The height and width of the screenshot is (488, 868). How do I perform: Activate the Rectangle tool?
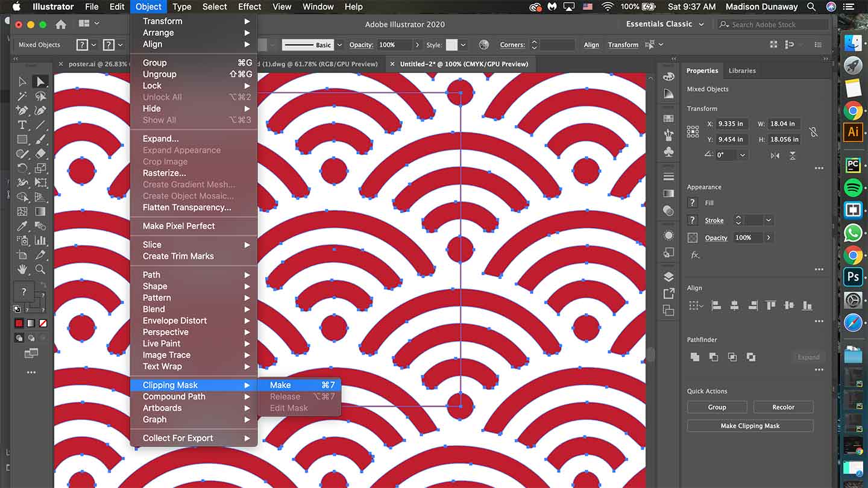22,139
